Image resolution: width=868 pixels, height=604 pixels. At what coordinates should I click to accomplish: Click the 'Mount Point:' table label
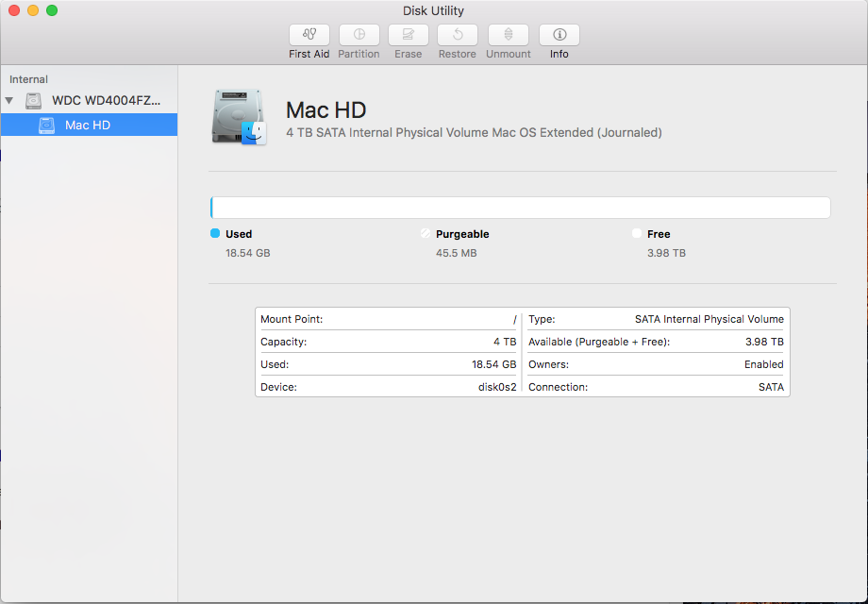tap(292, 319)
